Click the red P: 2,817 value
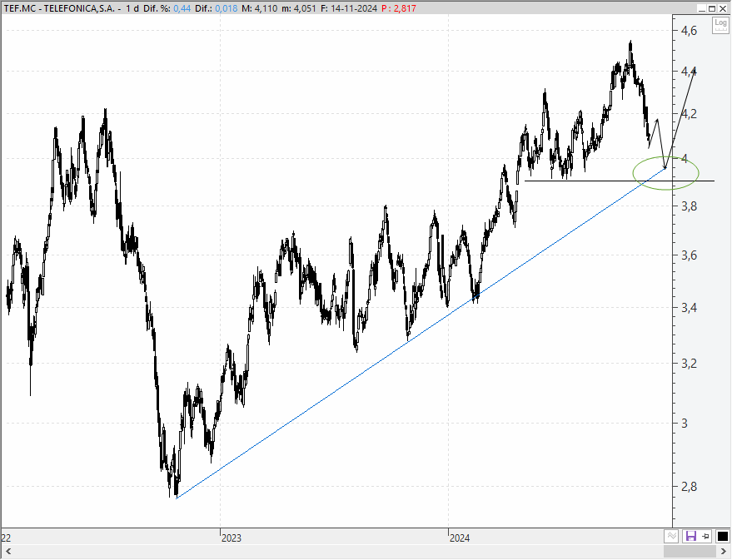 399,8
